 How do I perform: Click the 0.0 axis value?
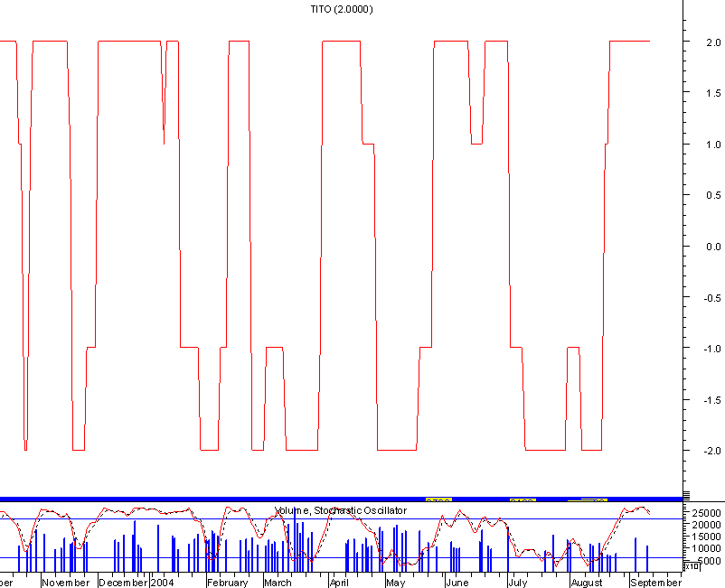(x=713, y=247)
